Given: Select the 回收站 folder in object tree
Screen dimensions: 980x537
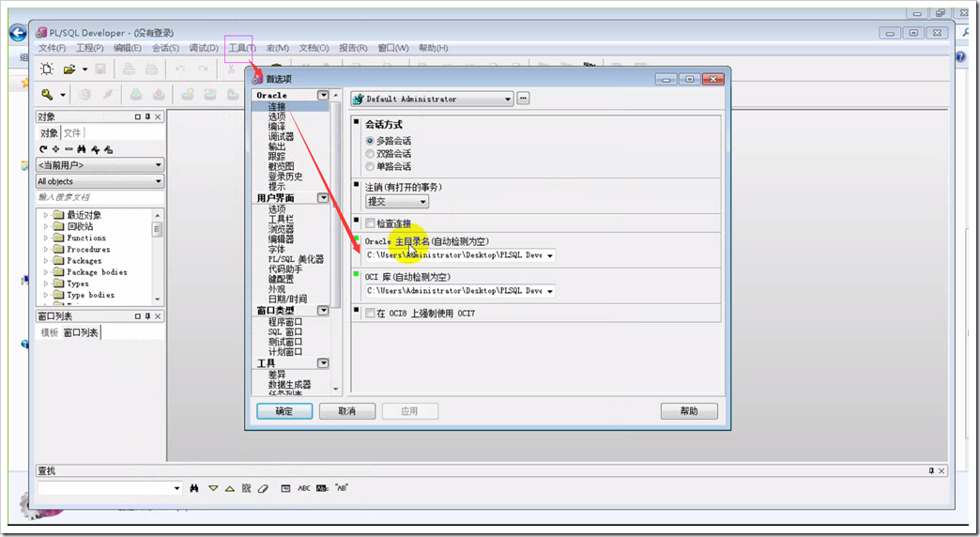Looking at the screenshot, I should [80, 227].
